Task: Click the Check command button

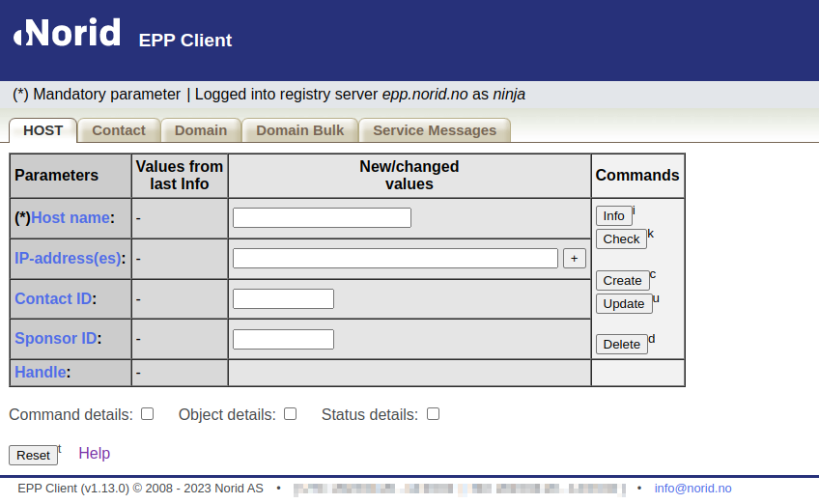Action: tap(621, 239)
